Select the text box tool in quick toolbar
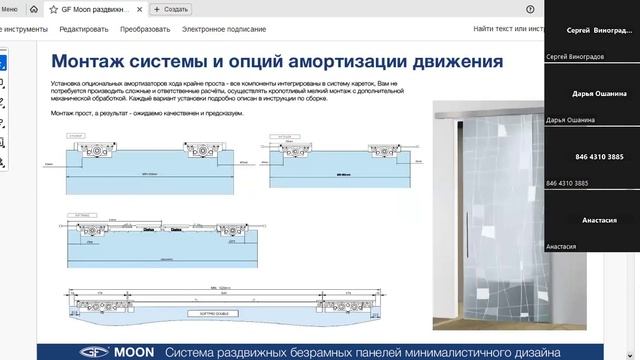 tap(2, 143)
